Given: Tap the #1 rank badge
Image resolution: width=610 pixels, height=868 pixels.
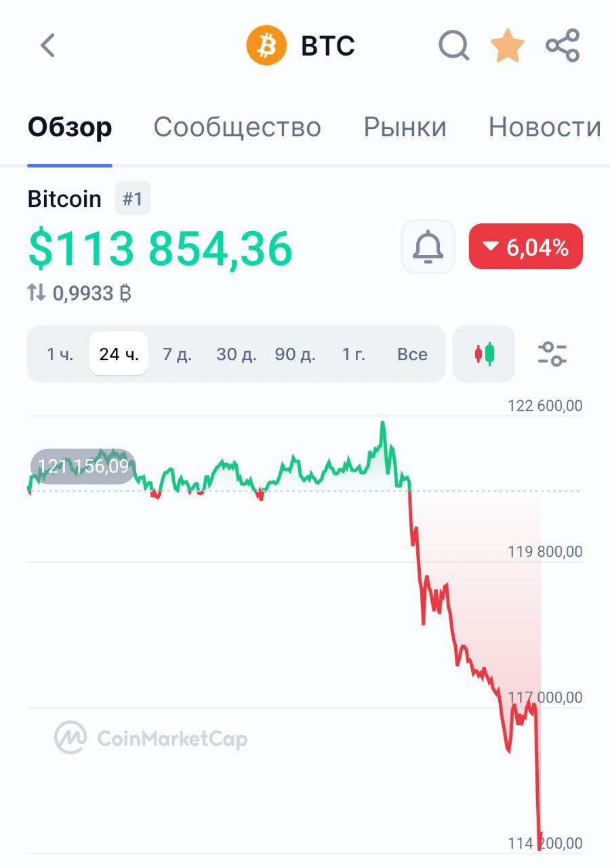Looking at the screenshot, I should click(x=133, y=199).
